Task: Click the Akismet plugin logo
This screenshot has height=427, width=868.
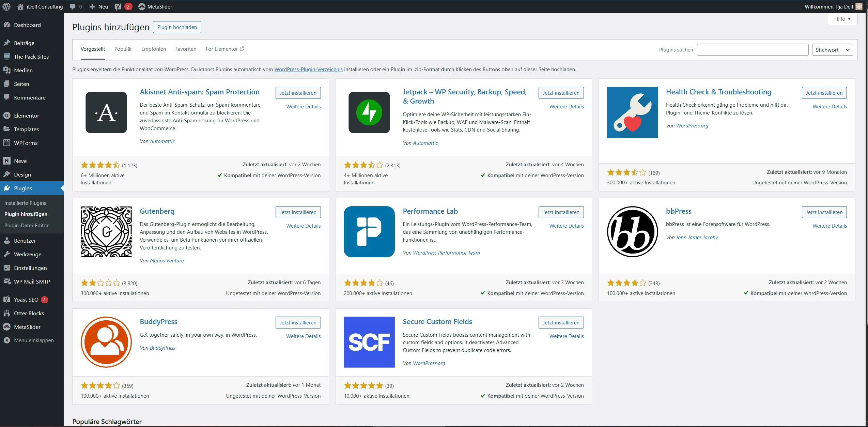Action: tap(106, 112)
